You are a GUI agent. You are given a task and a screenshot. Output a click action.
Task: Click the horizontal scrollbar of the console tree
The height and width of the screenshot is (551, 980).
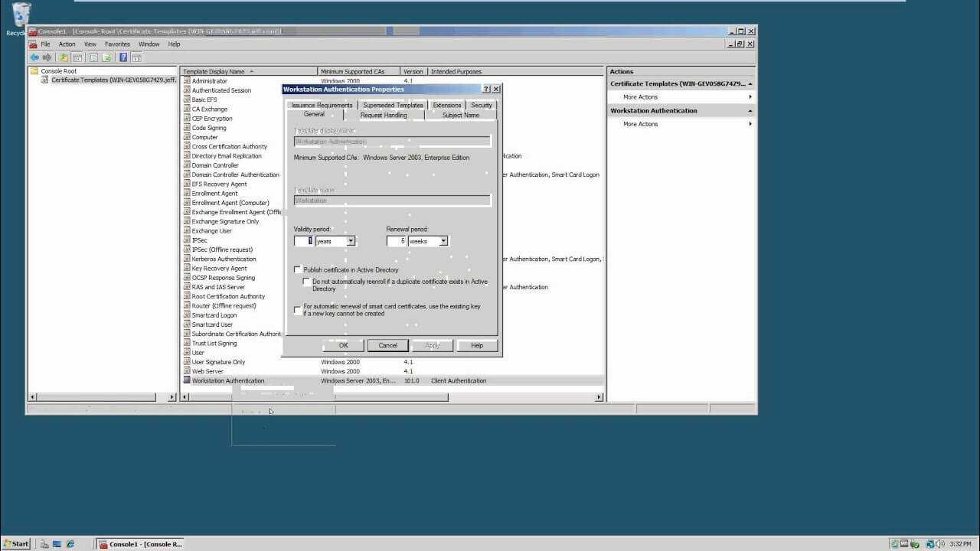103,397
